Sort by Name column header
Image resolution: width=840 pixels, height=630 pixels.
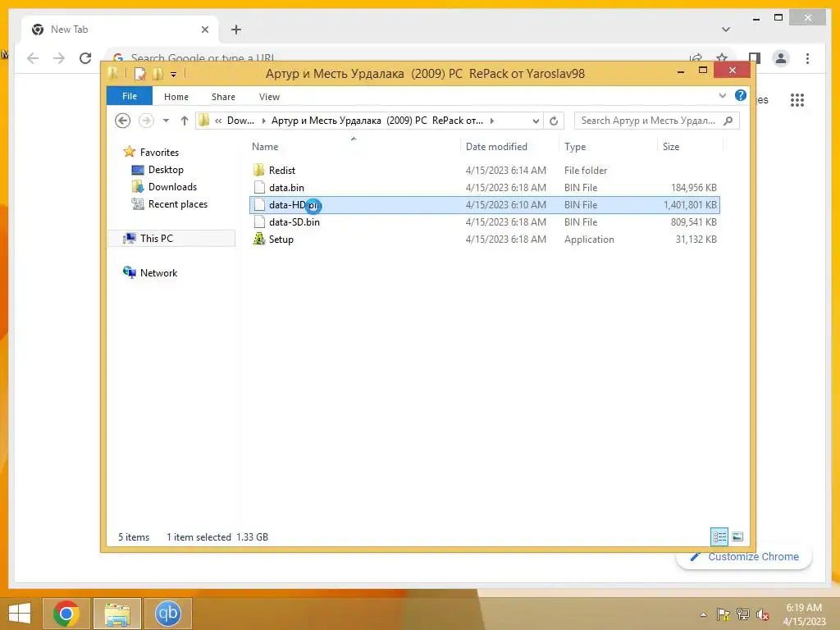tap(265, 146)
